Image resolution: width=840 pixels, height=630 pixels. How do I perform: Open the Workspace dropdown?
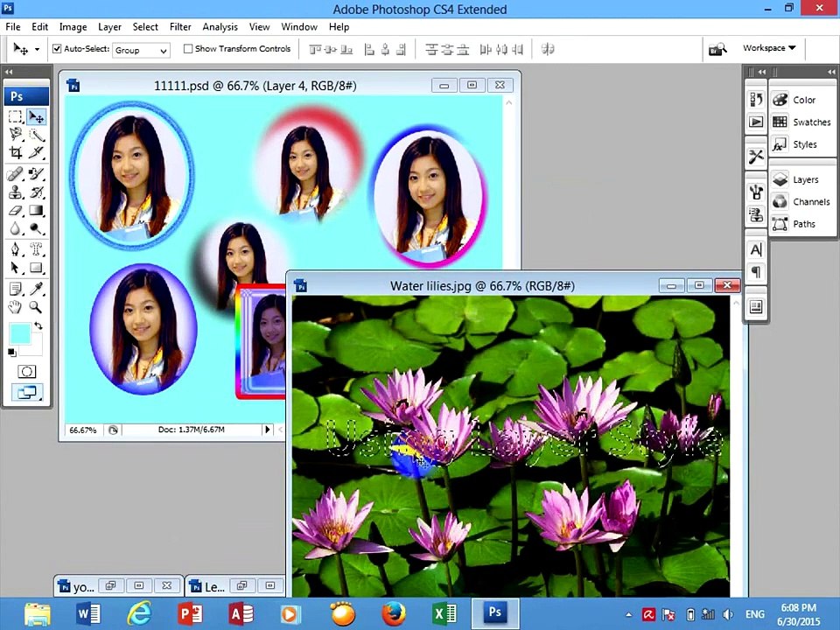tap(769, 47)
